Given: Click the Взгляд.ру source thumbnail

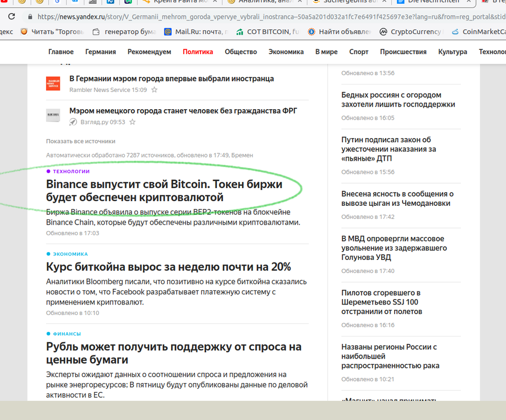Looking at the screenshot, I should point(53,115).
